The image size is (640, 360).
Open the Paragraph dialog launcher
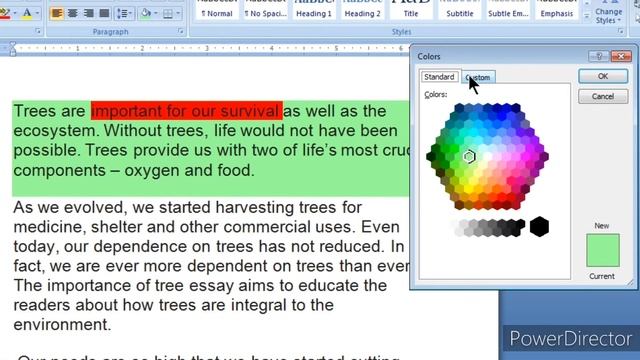180,31
